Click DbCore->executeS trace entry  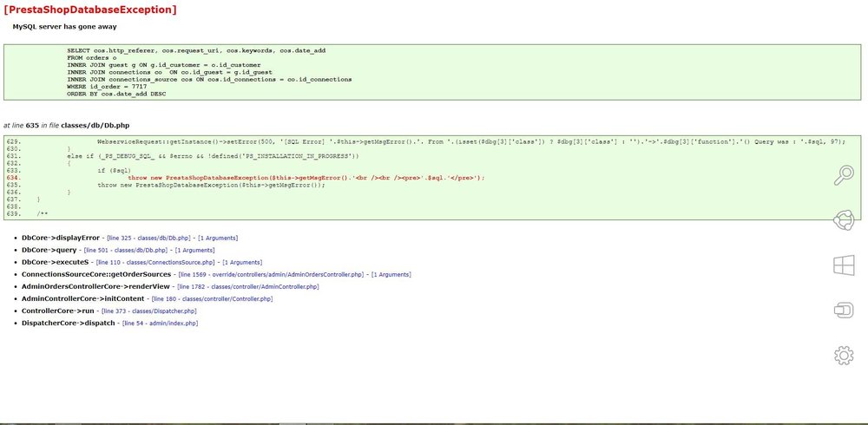[55, 262]
